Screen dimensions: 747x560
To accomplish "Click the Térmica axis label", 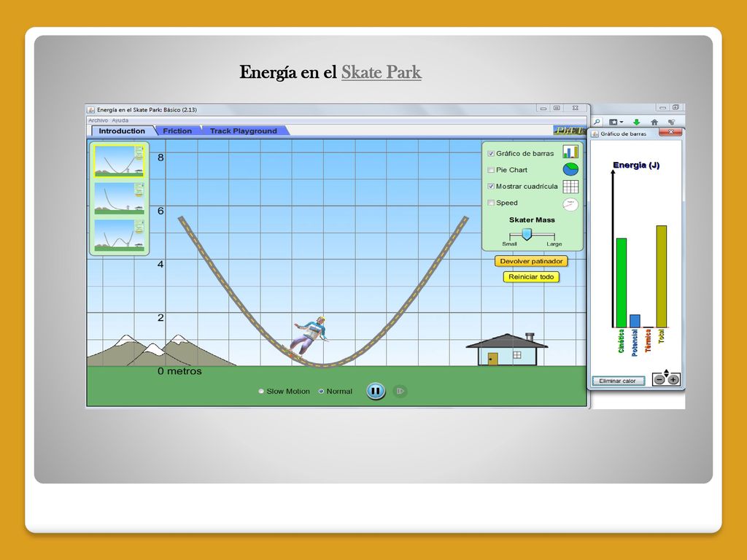I will pos(648,341).
